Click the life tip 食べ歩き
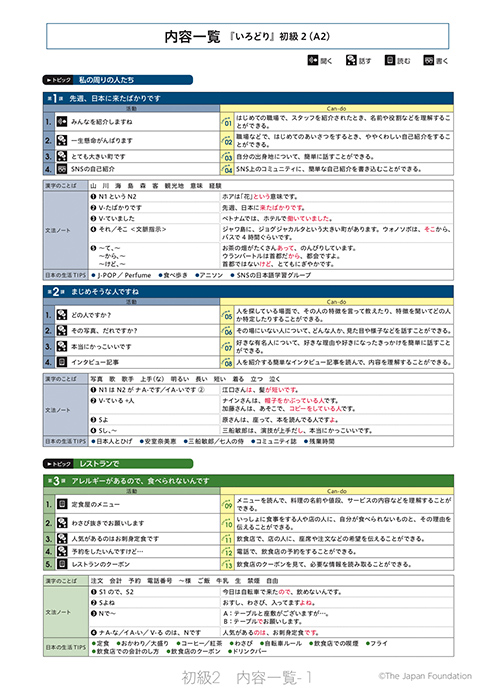The width and height of the screenshot is (494, 700). coord(173,275)
